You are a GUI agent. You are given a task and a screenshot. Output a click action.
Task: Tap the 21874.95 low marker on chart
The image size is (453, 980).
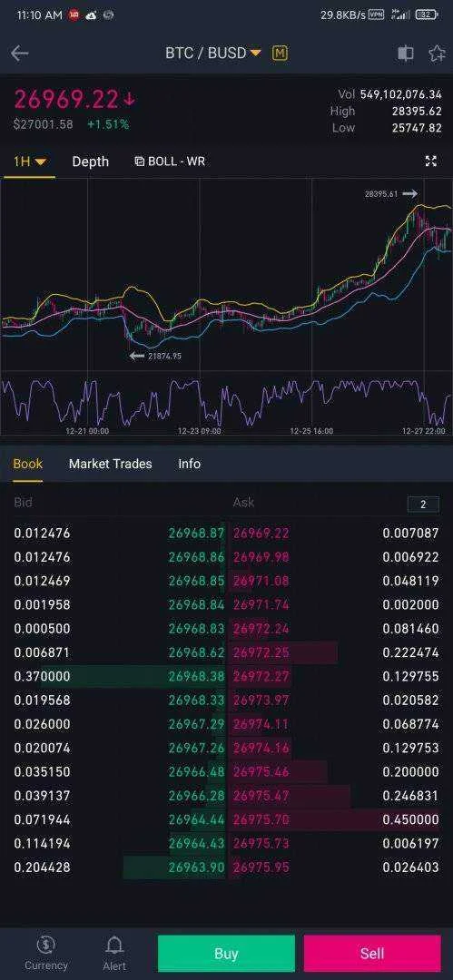155,356
